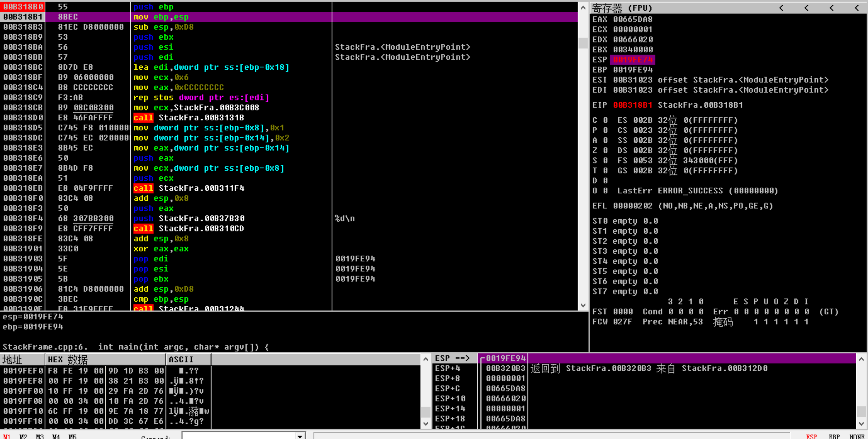Select FCW value 027F
The height and width of the screenshot is (439, 868).
pos(623,322)
